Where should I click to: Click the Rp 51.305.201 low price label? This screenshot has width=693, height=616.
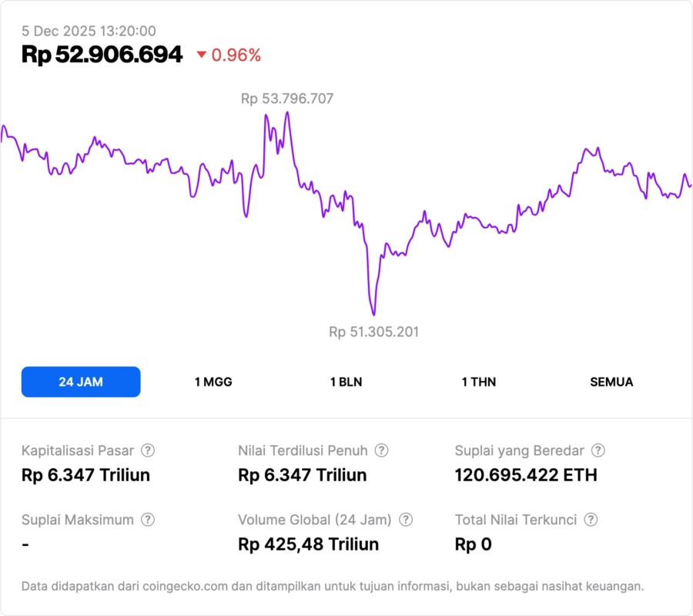click(x=374, y=332)
